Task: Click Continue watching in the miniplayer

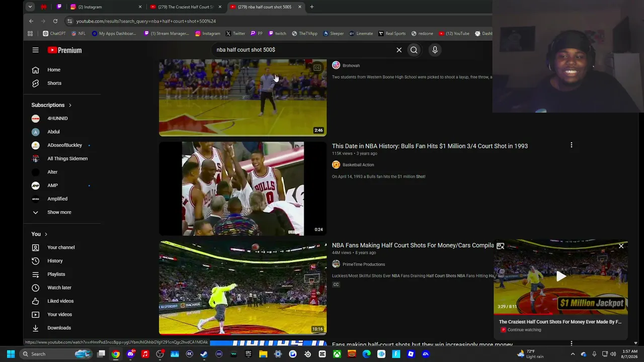Action: pos(524,330)
